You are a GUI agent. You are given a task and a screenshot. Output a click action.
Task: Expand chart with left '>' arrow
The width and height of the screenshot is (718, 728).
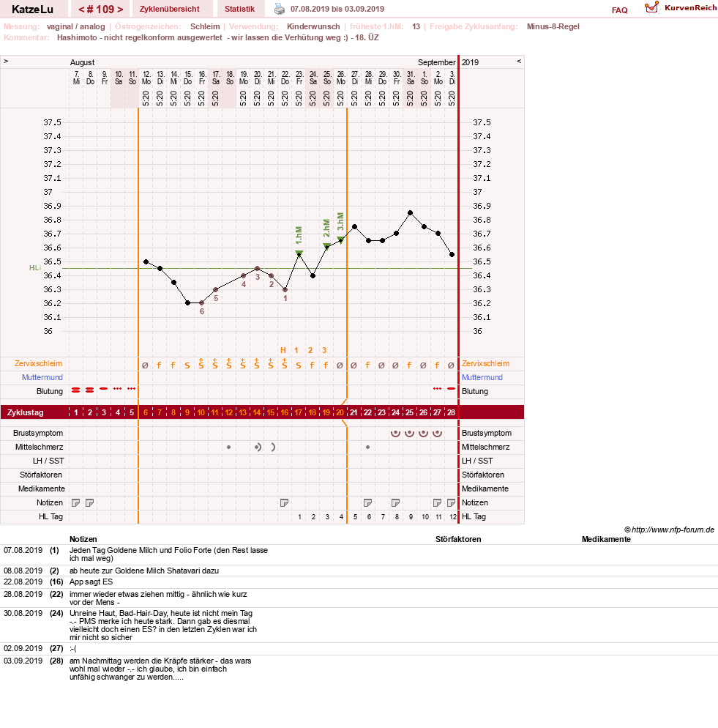(x=6, y=62)
